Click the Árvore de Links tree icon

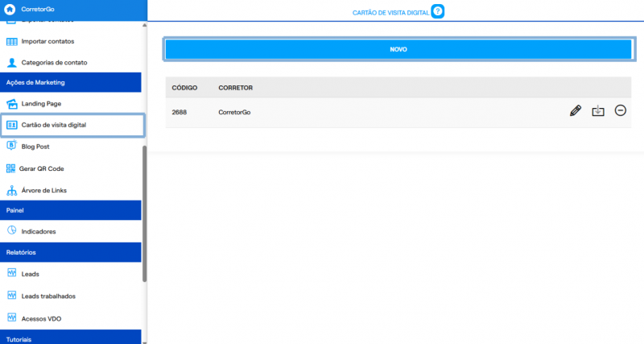[11, 190]
